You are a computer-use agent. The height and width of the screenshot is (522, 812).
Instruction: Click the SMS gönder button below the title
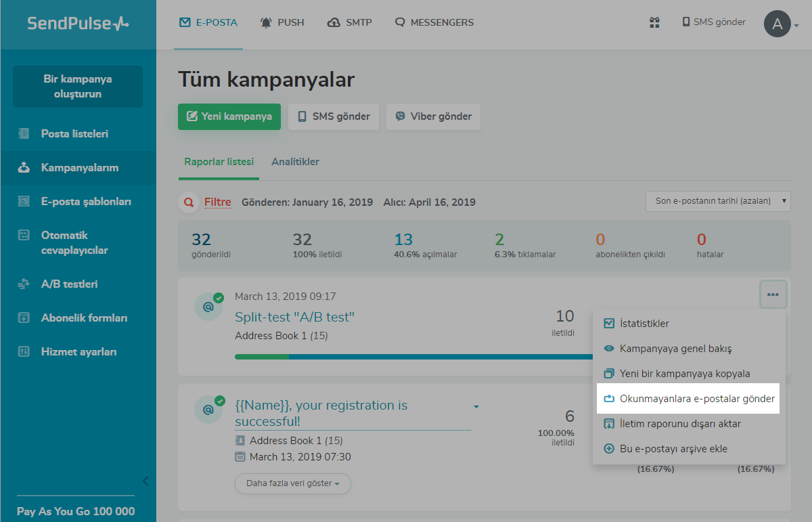(334, 116)
